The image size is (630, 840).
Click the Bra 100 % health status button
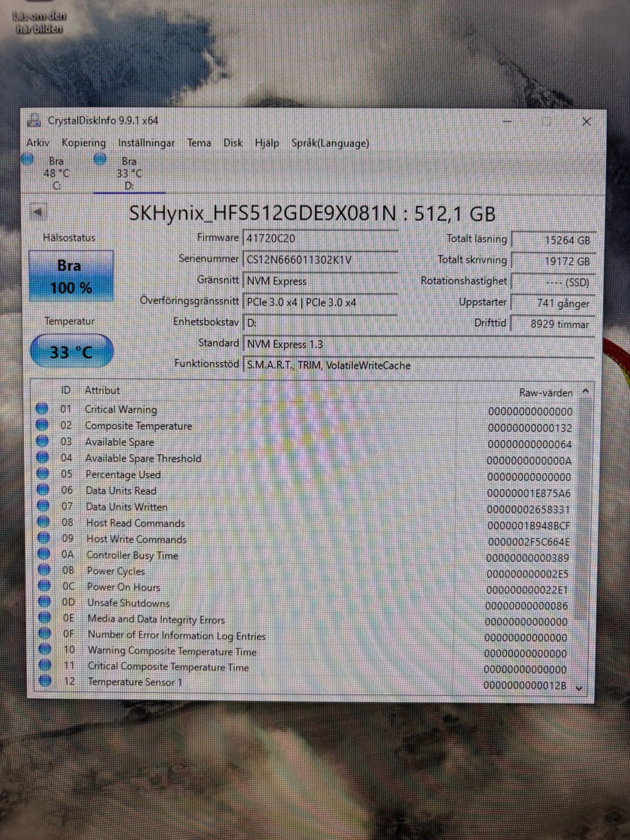pyautogui.click(x=71, y=276)
